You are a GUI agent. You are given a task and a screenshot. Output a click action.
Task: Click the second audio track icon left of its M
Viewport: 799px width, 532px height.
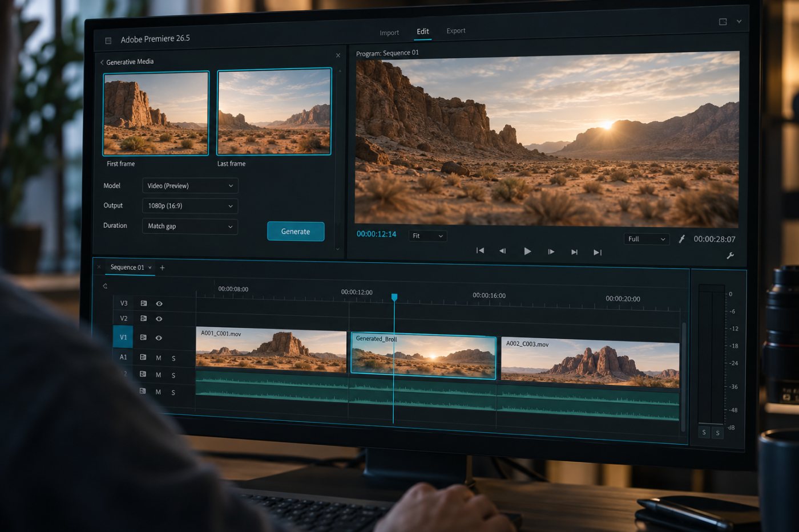click(x=143, y=374)
